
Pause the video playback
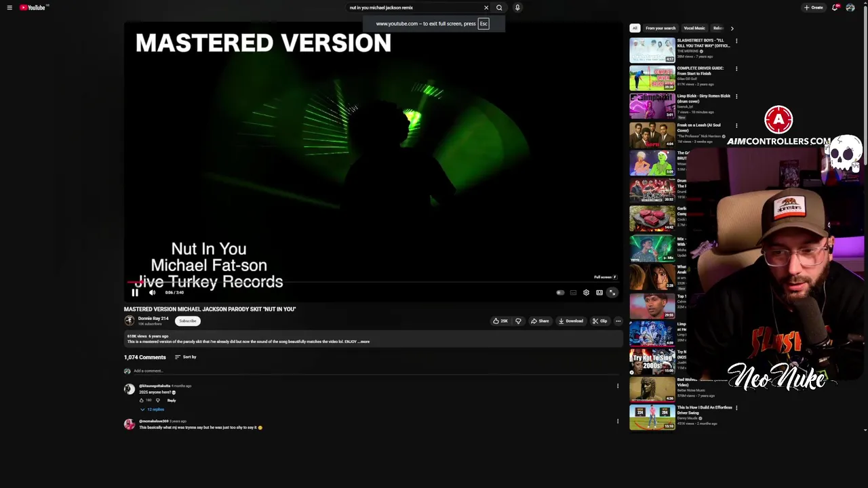135,293
